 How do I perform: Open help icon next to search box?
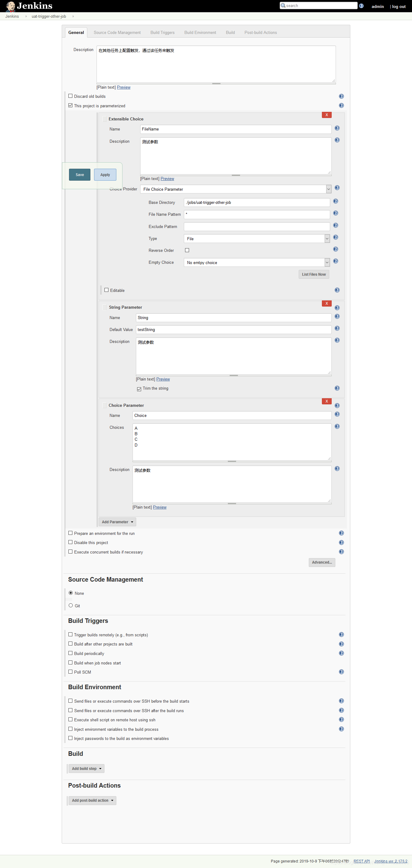[x=361, y=6]
